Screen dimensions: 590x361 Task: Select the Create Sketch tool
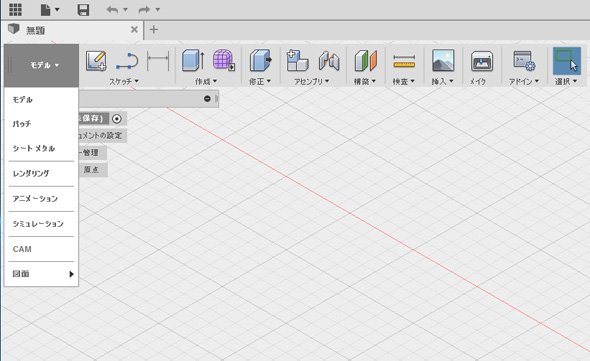coord(96,61)
